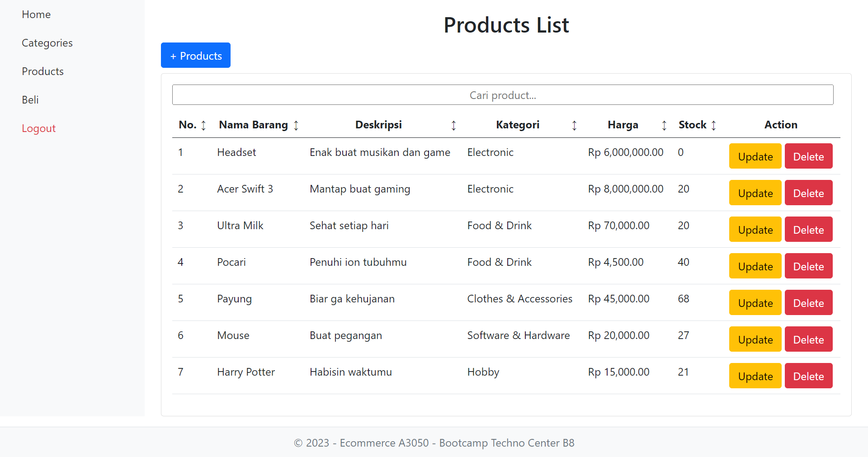This screenshot has width=868, height=457.
Task: Click the Deskripsi column sort icon
Action: click(453, 125)
